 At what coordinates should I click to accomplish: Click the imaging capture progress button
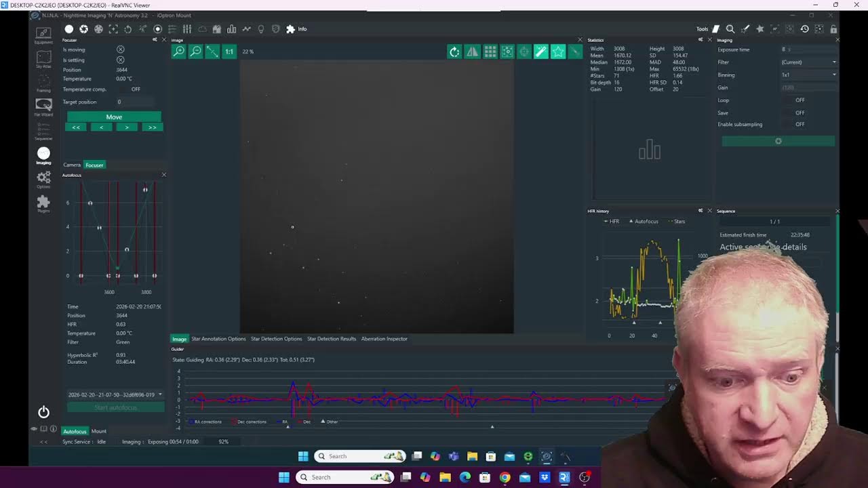pos(778,141)
